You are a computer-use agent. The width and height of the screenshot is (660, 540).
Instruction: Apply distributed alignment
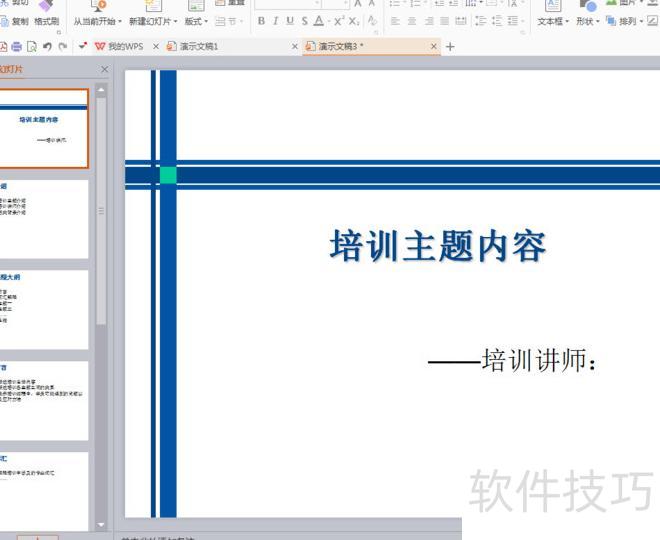point(461,21)
